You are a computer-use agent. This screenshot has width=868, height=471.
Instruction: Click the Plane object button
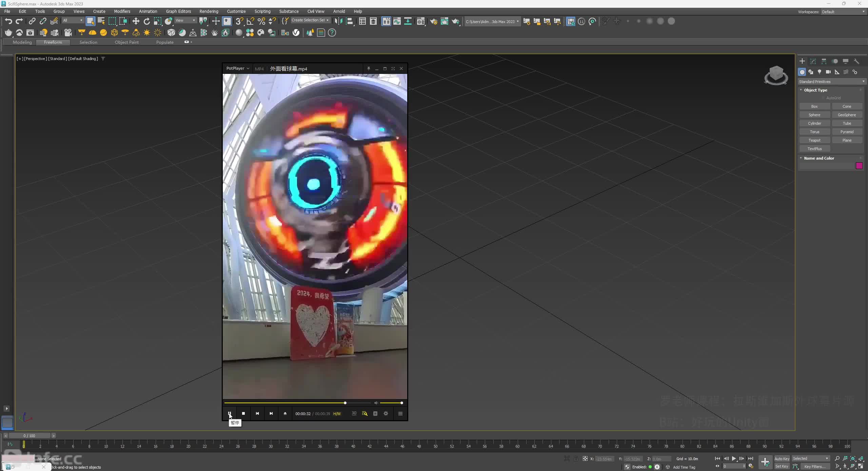(x=847, y=140)
